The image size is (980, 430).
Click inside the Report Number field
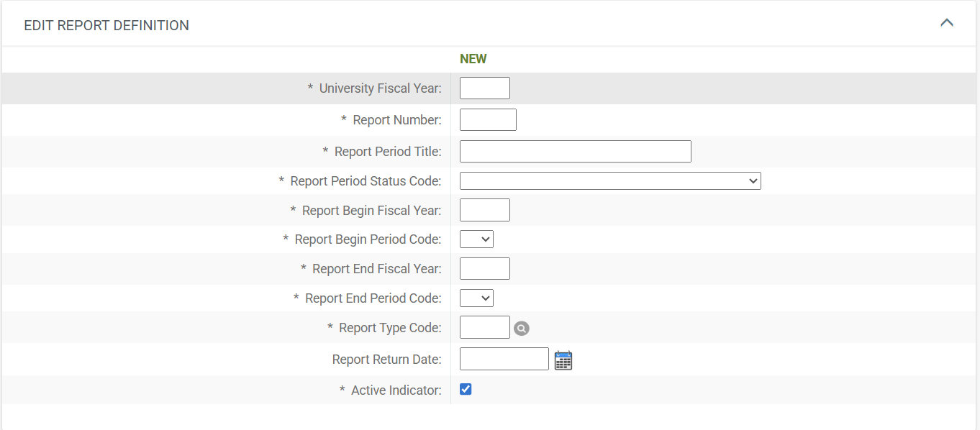[488, 119]
